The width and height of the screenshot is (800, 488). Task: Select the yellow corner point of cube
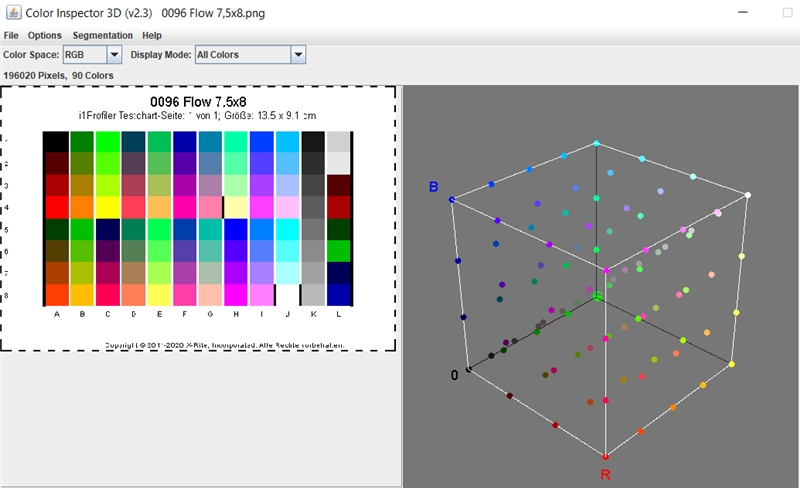(x=732, y=365)
